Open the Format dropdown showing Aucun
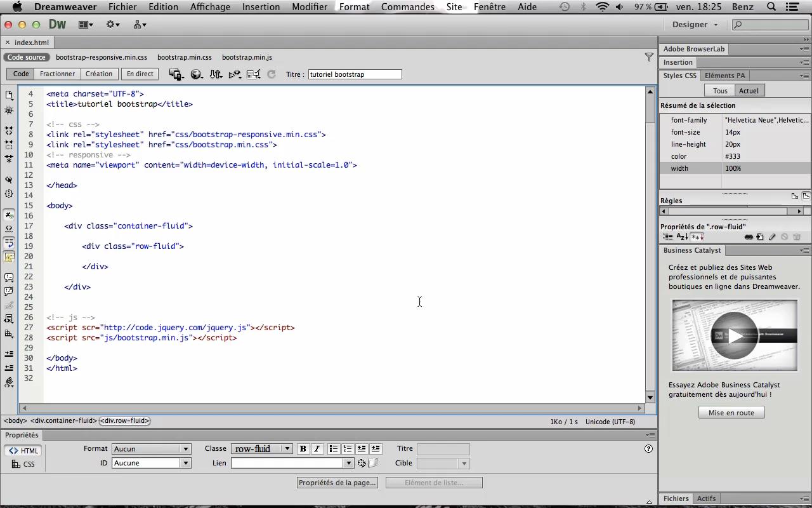Image resolution: width=812 pixels, height=508 pixels. [151, 449]
